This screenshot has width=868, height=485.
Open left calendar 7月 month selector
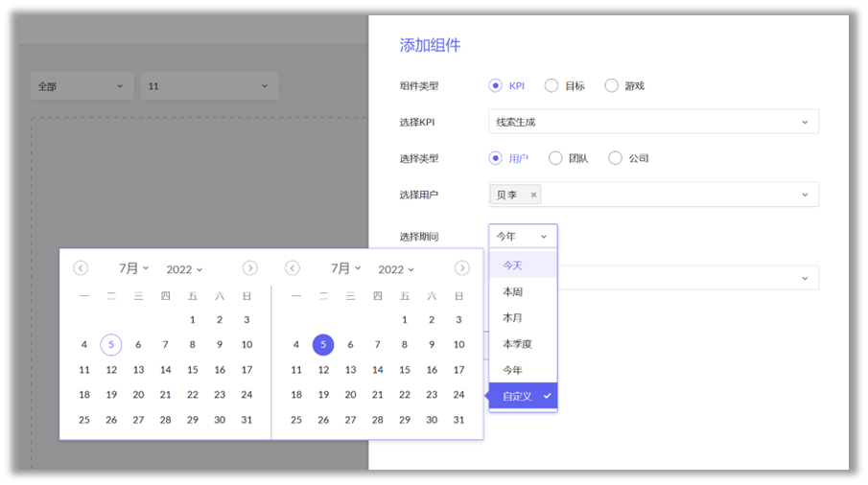click(x=133, y=268)
